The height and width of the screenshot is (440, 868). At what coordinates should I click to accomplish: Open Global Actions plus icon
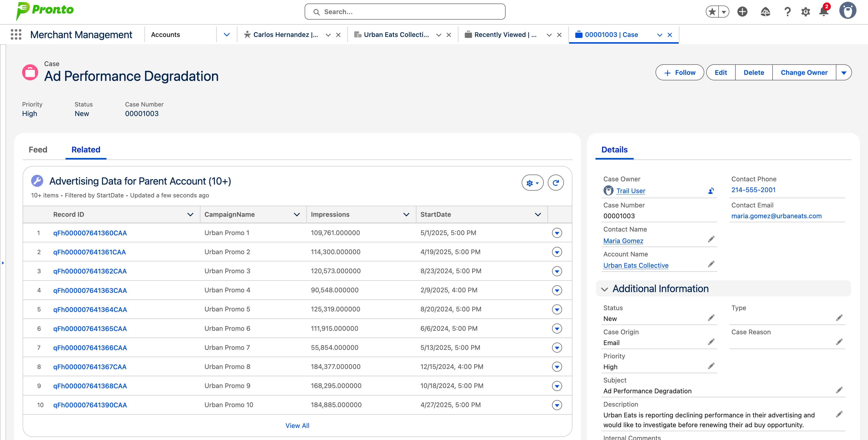[742, 12]
